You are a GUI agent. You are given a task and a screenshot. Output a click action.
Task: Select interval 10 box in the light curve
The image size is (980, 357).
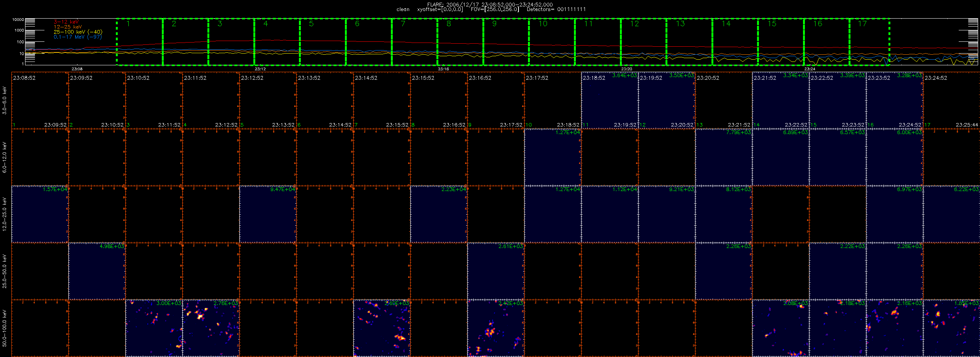pyautogui.click(x=552, y=42)
